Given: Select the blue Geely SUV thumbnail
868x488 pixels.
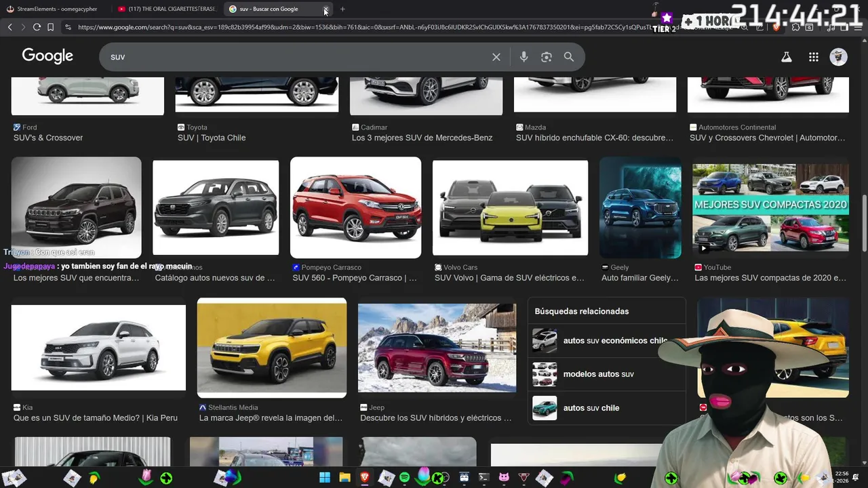Looking at the screenshot, I should [640, 207].
